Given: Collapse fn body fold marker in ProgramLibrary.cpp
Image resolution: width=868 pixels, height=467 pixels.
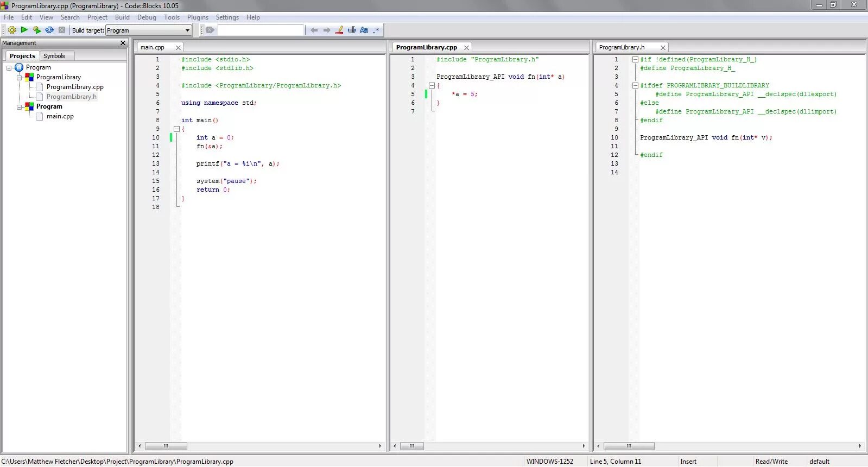Looking at the screenshot, I should (432, 86).
